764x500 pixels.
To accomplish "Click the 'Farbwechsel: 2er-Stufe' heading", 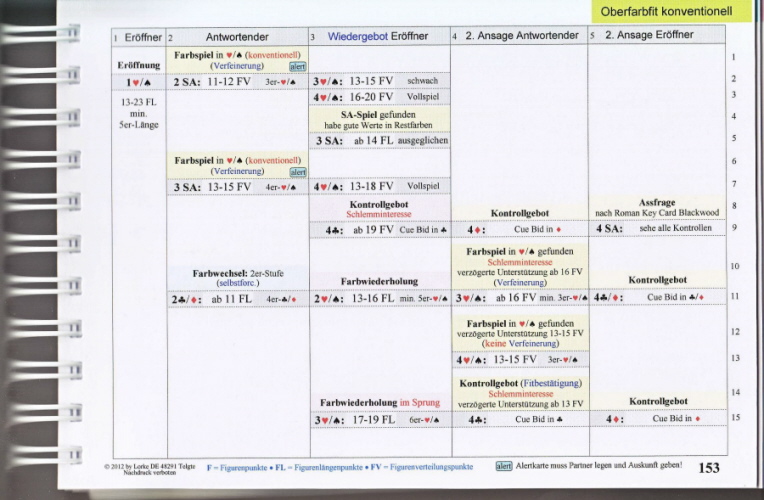I will pyautogui.click(x=238, y=273).
